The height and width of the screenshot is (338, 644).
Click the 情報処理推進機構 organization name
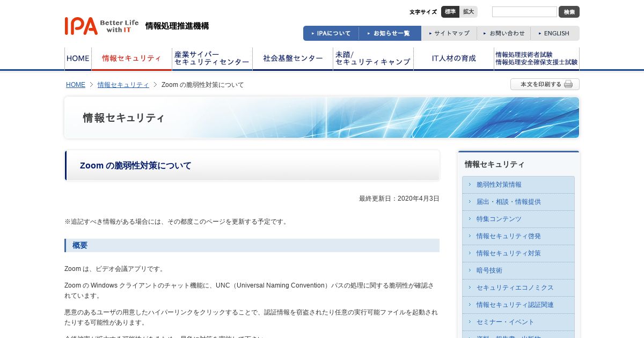tap(177, 26)
